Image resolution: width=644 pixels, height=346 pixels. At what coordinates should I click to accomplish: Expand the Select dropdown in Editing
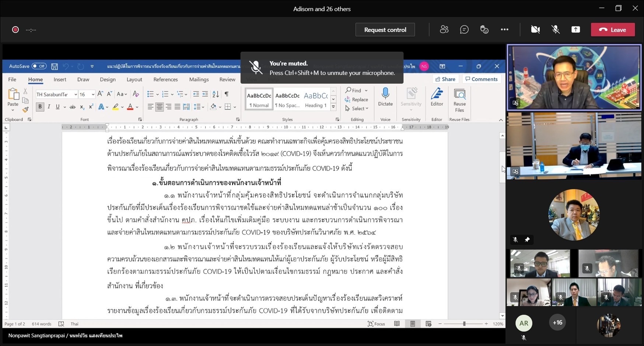pyautogui.click(x=357, y=108)
